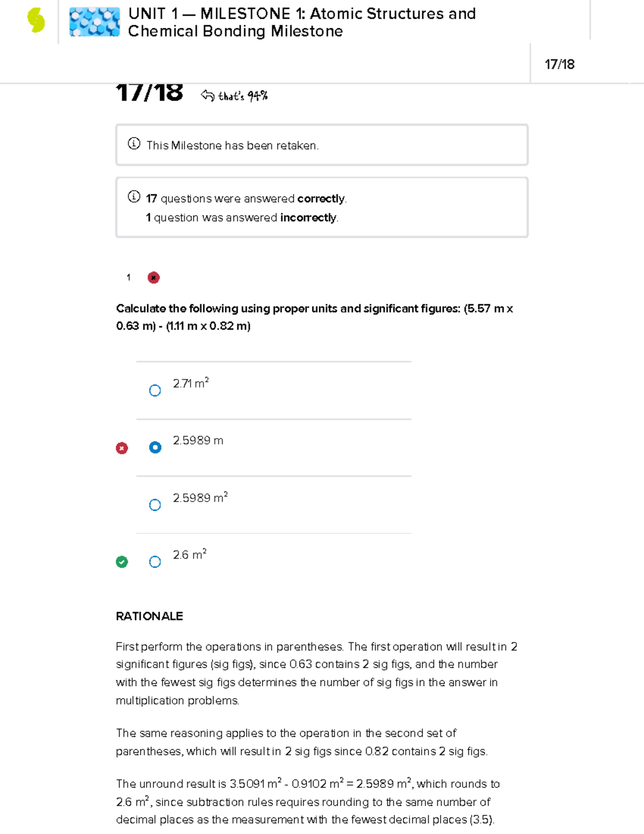644x834 pixels.
Task: Click the "that's 94%" handwritten label
Action: coord(243,96)
